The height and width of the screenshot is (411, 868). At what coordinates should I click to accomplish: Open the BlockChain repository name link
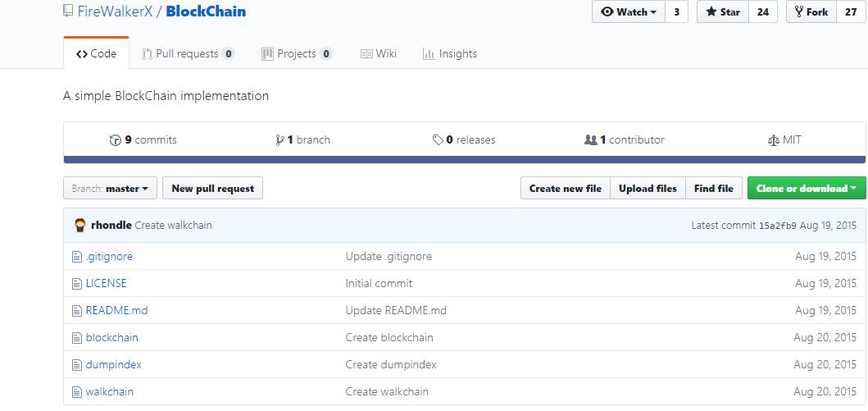click(x=206, y=11)
